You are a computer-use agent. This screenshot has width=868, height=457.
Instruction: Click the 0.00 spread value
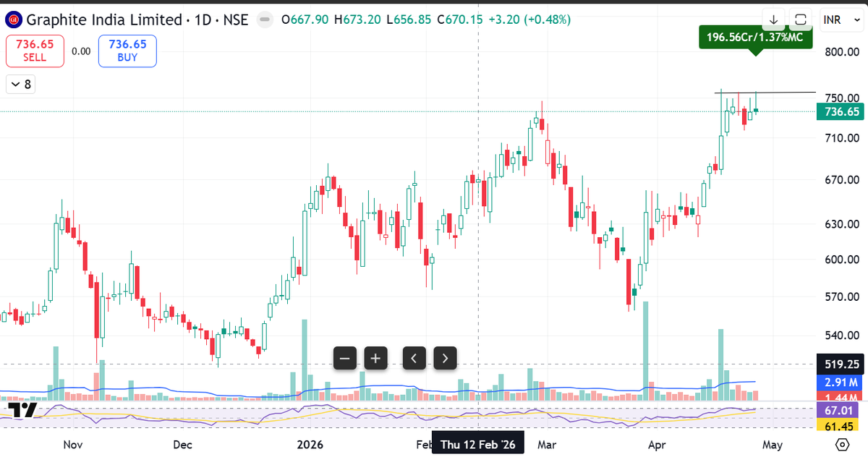81,51
